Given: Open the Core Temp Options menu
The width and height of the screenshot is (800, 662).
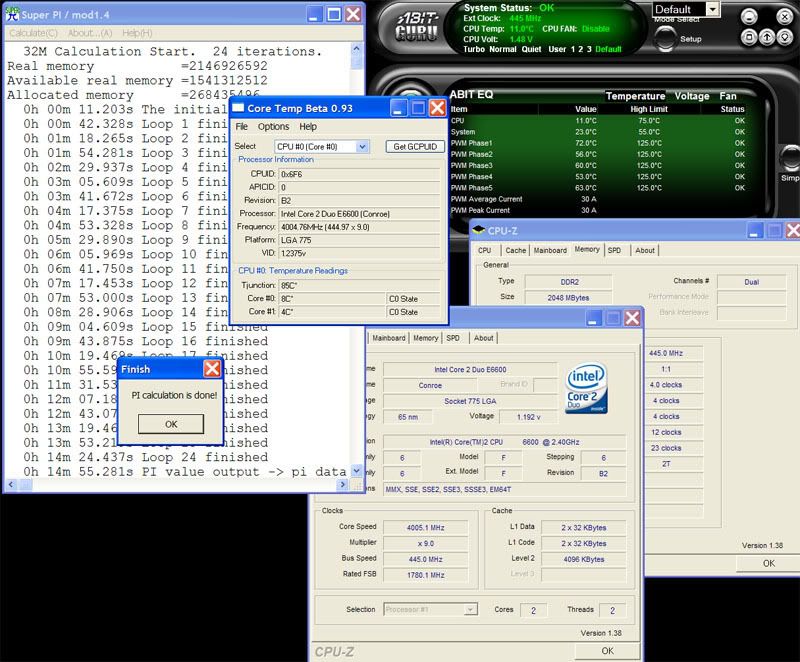Looking at the screenshot, I should click(273, 126).
